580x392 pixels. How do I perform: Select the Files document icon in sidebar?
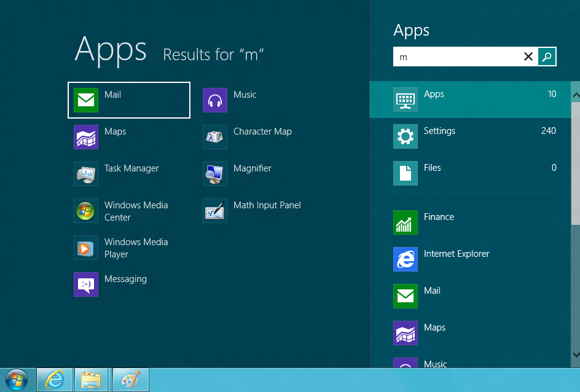coord(406,173)
